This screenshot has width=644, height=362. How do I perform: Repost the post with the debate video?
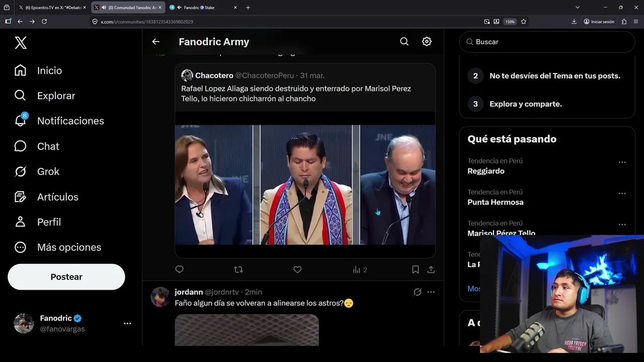(238, 269)
